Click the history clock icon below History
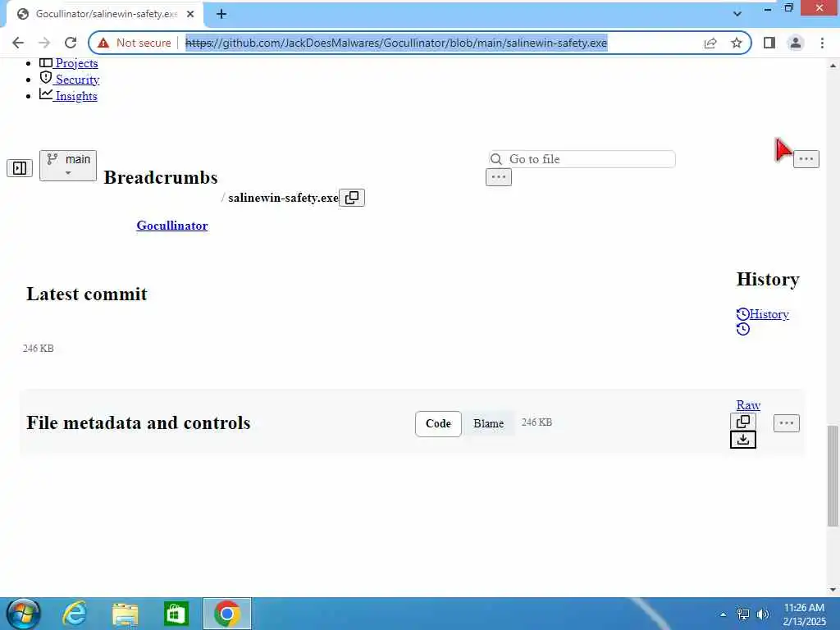 click(x=743, y=329)
